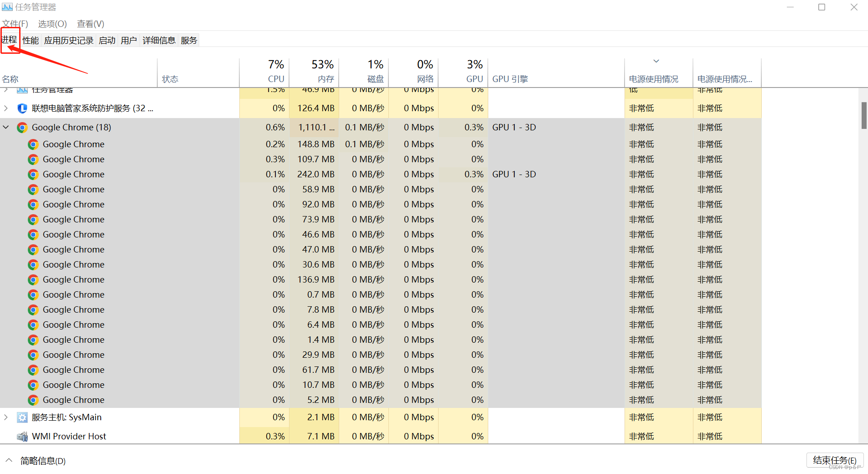Screen dimensions: 868x474
Task: Click Chrome icon in the 30.6 MB row
Action: [33, 265]
